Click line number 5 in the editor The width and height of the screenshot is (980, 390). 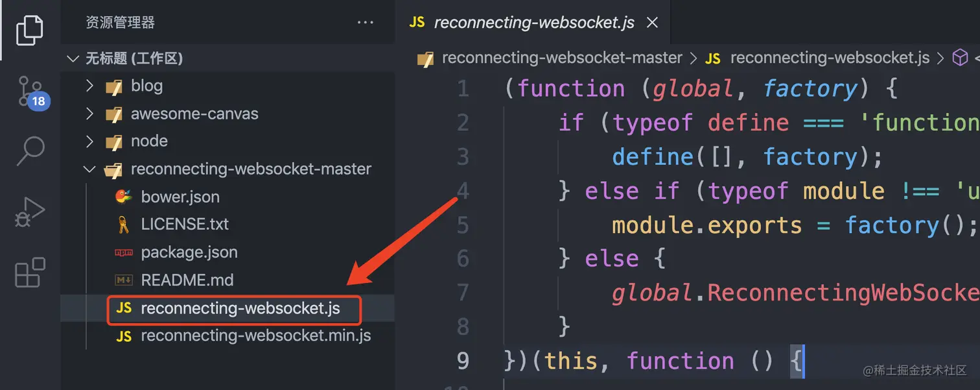coord(464,225)
